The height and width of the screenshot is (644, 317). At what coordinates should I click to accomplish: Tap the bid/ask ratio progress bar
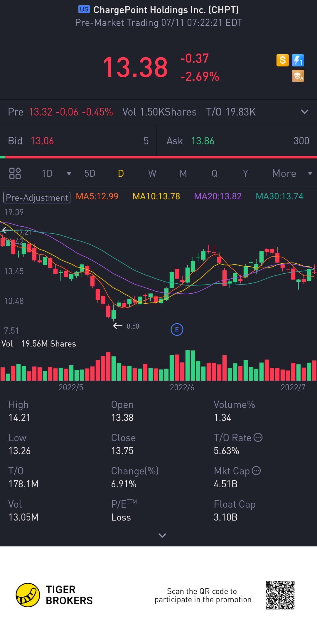158,157
